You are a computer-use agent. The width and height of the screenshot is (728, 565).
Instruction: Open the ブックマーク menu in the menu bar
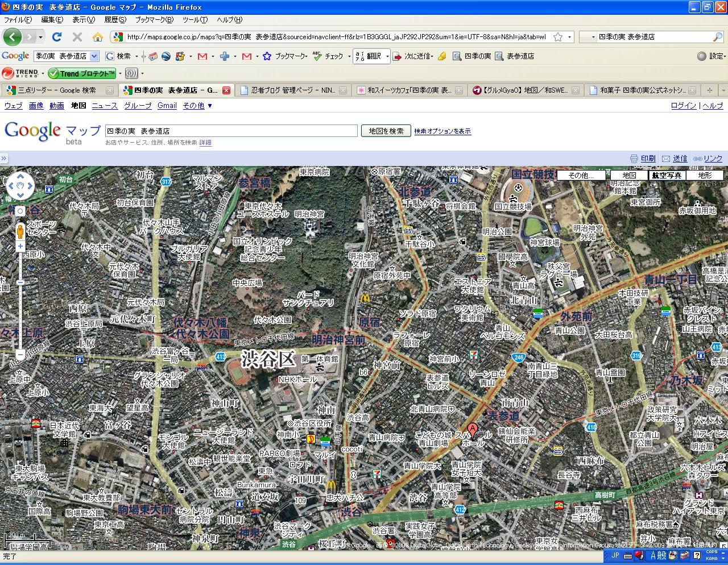[154, 20]
